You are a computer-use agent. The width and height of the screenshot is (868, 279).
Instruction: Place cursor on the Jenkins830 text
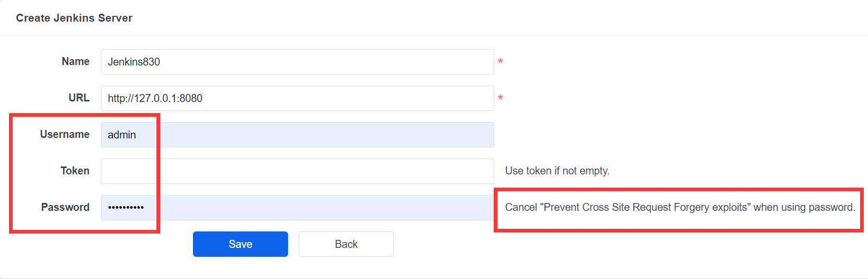[x=134, y=62]
